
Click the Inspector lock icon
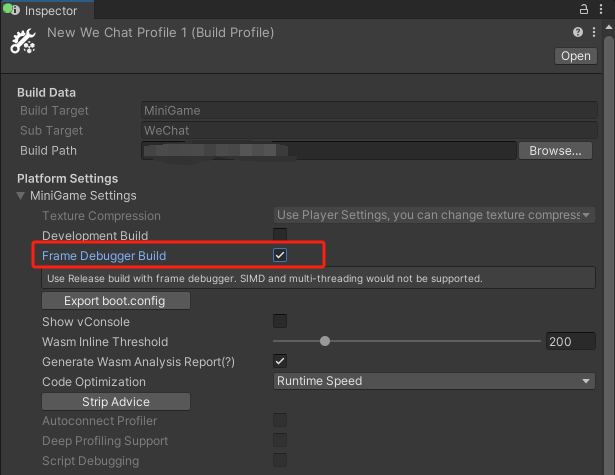pos(584,9)
